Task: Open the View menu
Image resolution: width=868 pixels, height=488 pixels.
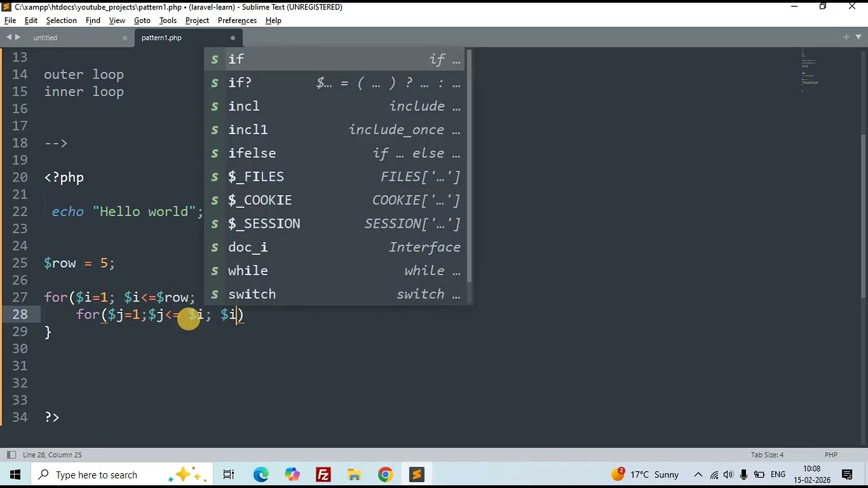Action: pos(117,20)
